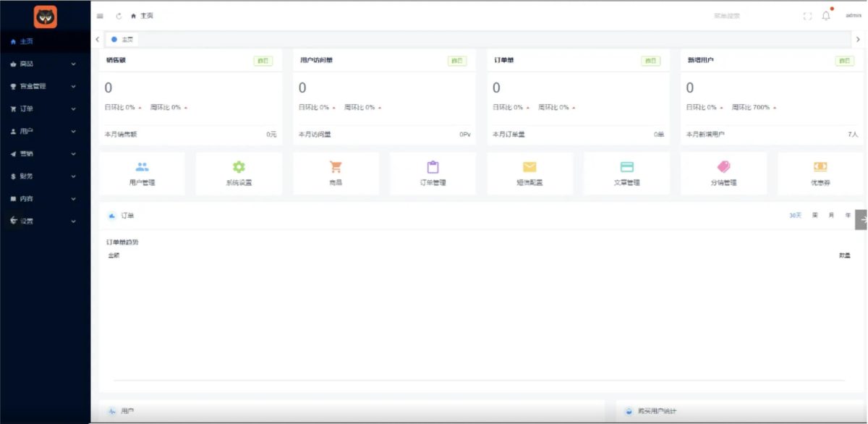Click the 0元 monthly sales value
This screenshot has width=868, height=424.
coord(271,135)
